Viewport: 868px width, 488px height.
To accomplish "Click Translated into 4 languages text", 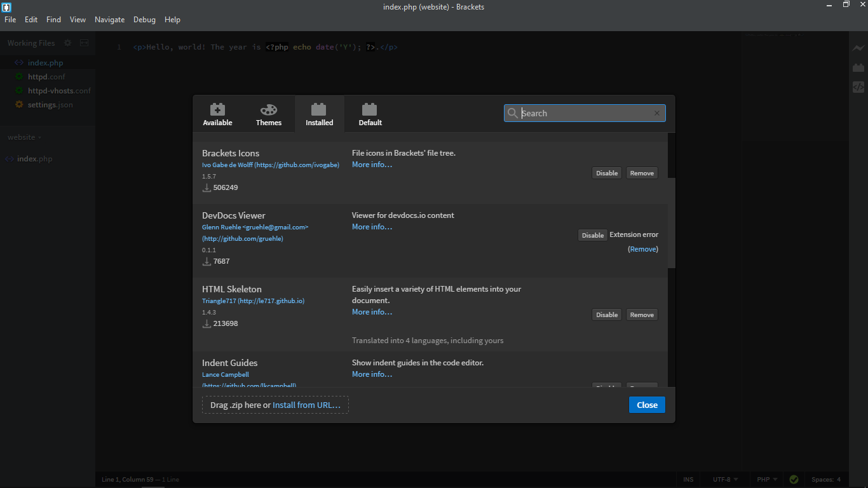I will [428, 341].
